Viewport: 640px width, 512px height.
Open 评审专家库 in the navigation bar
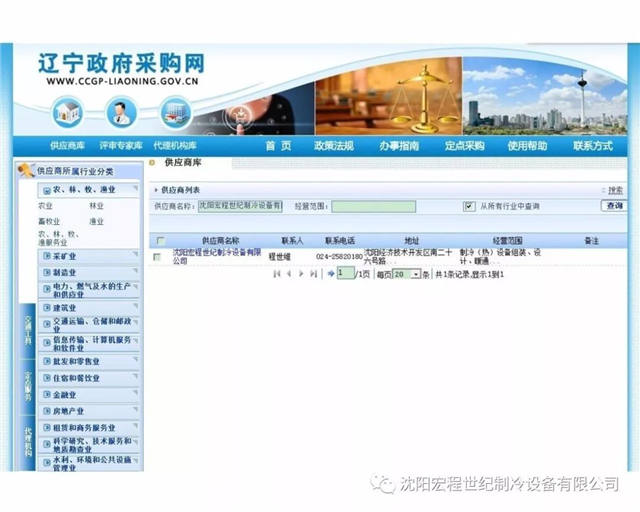coord(121,145)
